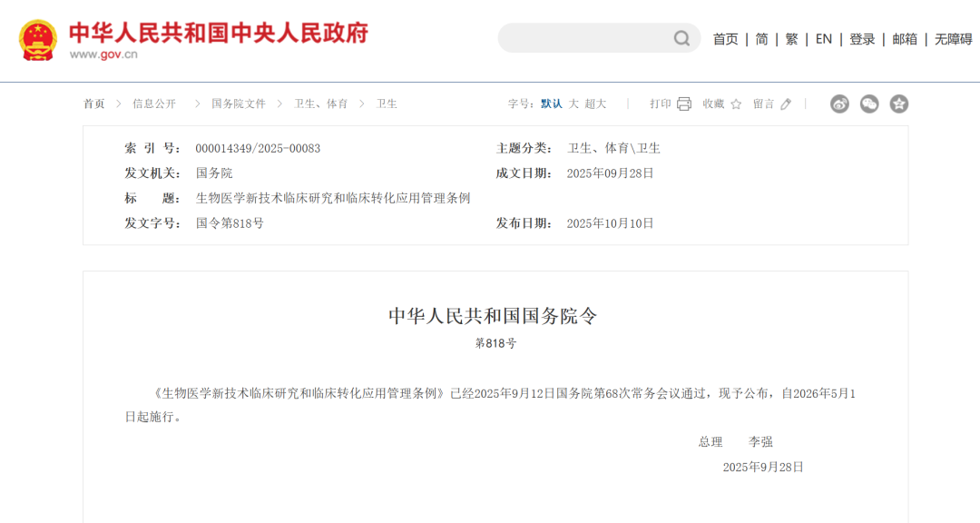Switch to 繁 traditional Chinese version
Image resolution: width=980 pixels, height=523 pixels.
pyautogui.click(x=790, y=38)
